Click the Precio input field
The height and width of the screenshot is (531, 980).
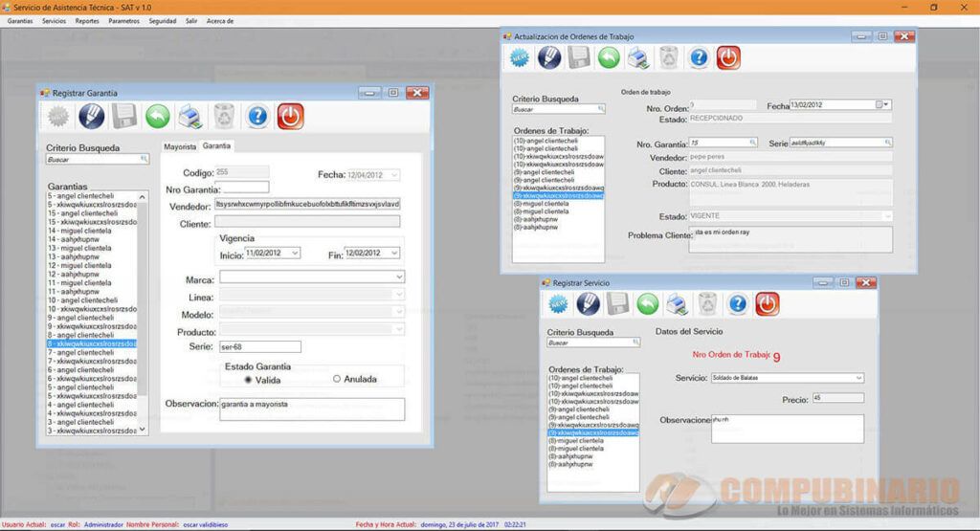tap(838, 398)
